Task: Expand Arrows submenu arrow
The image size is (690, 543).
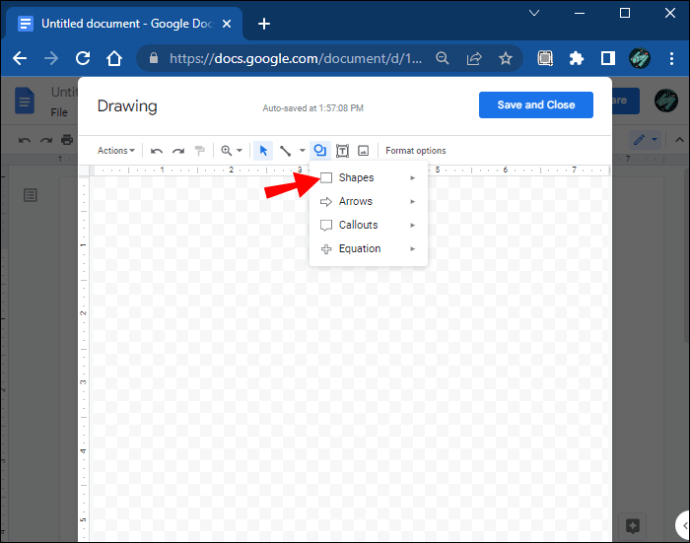Action: pos(412,202)
